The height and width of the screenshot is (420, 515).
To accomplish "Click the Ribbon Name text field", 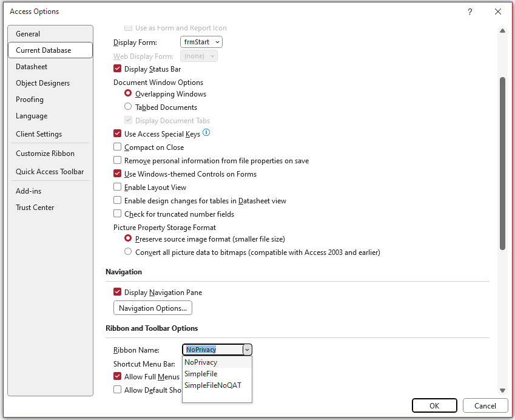I will (x=213, y=350).
